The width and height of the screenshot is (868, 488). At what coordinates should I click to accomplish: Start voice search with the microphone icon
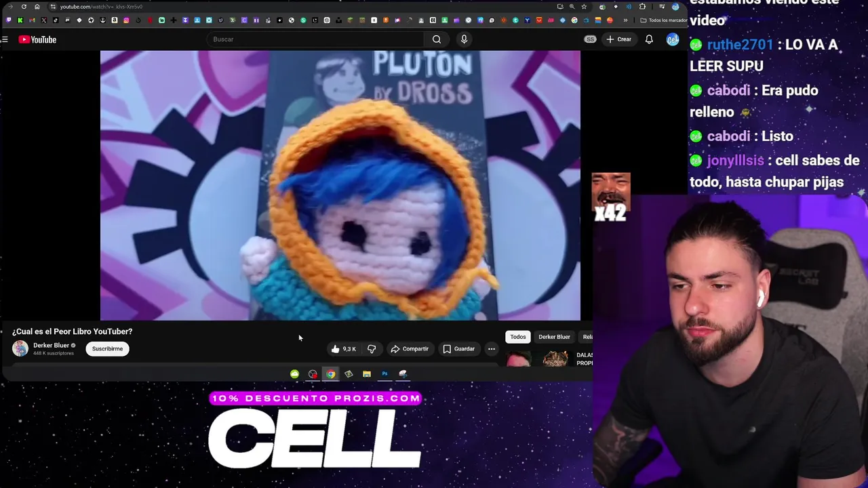(x=464, y=39)
